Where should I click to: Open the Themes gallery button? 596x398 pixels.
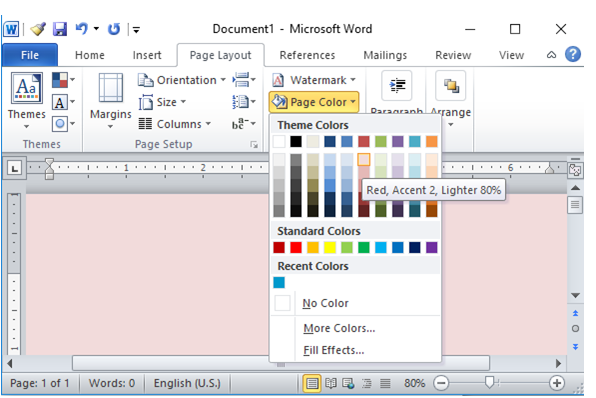coord(27,100)
